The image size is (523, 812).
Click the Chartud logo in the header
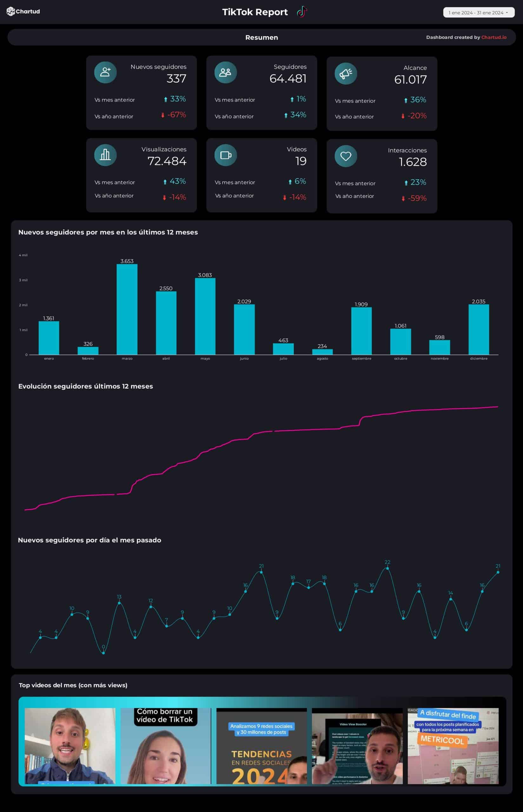tap(23, 12)
